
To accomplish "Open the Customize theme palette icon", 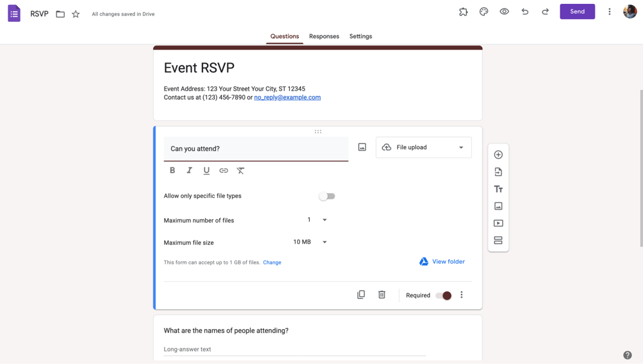I will click(x=484, y=12).
